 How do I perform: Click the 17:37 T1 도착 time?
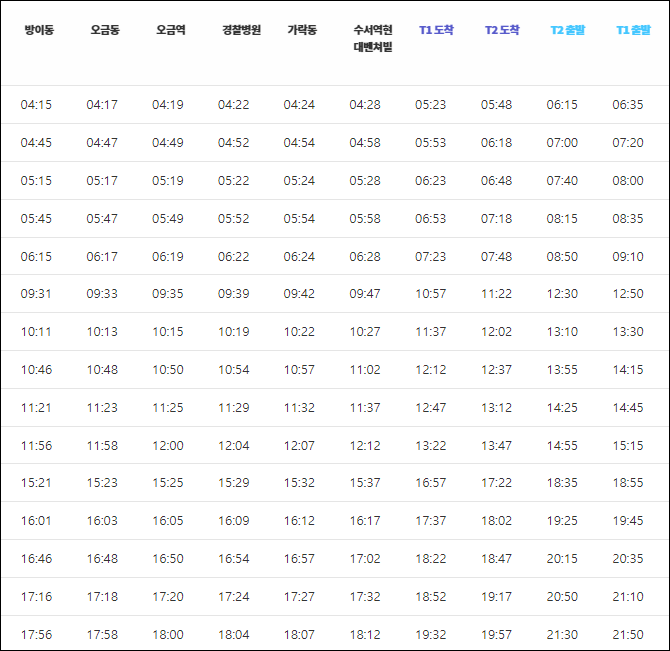click(431, 521)
